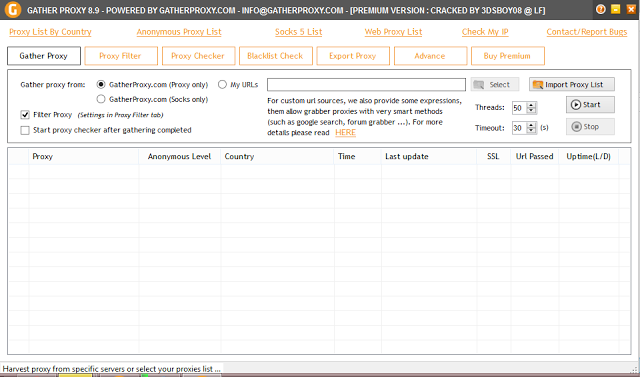Sort by the Anonymous Level column header
The width and height of the screenshot is (640, 377).
tap(179, 156)
